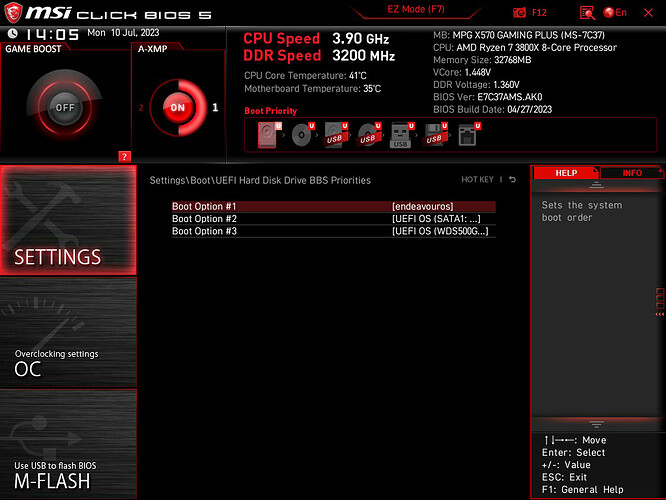Click the MB MPG X570 GAMING PLUS text
The width and height of the screenshot is (666, 500).
tap(519, 35)
